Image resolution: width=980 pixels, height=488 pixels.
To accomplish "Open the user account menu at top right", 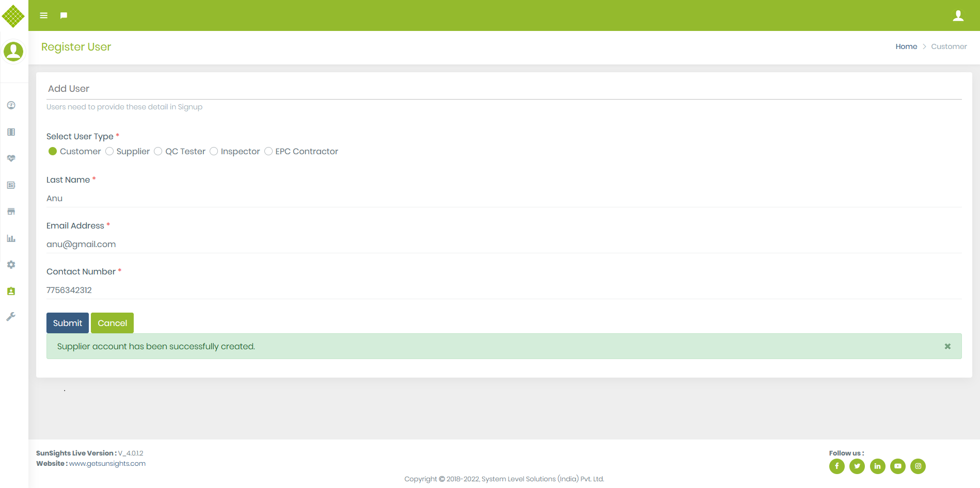I will (x=958, y=16).
